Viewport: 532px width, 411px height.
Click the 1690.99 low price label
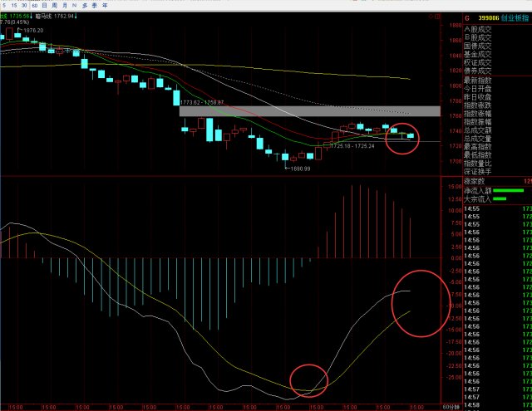pyautogui.click(x=298, y=169)
